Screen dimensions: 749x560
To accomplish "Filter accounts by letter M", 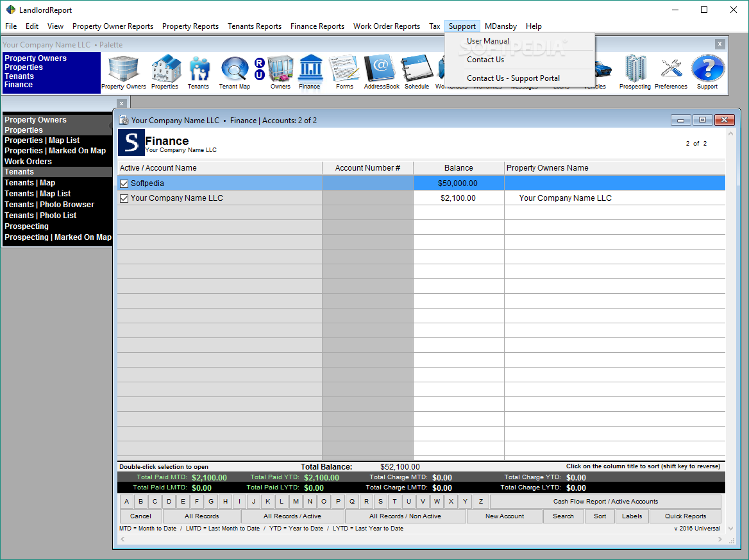I will pos(296,501).
